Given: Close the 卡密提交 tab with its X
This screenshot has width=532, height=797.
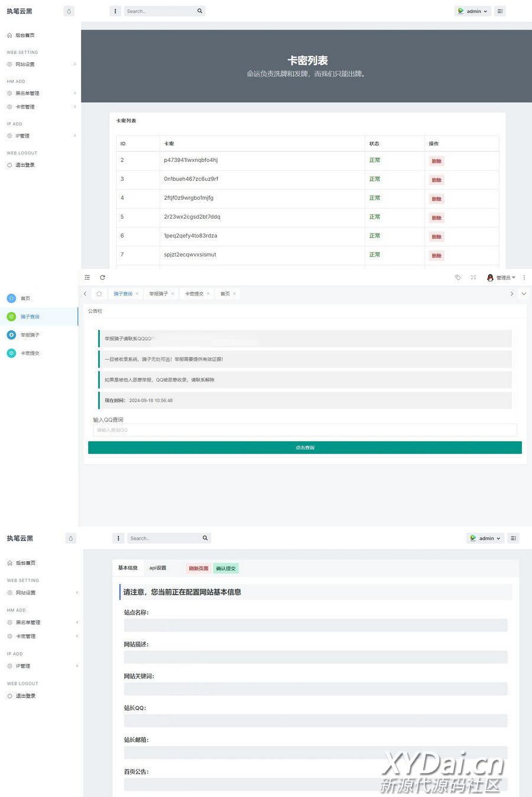Looking at the screenshot, I should click(208, 294).
